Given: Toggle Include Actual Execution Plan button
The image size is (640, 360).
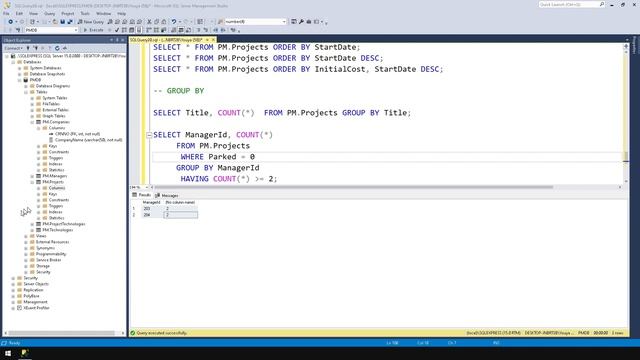Looking at the screenshot, I should click(149, 30).
